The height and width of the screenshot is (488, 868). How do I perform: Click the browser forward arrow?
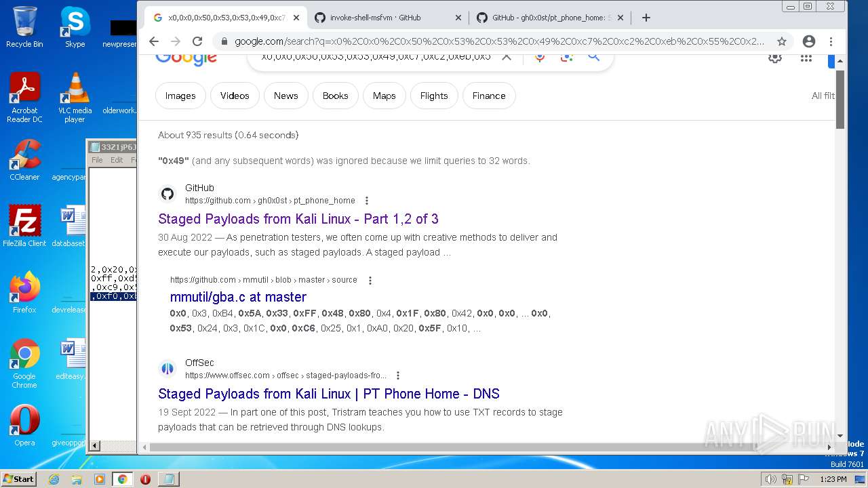[x=176, y=41]
